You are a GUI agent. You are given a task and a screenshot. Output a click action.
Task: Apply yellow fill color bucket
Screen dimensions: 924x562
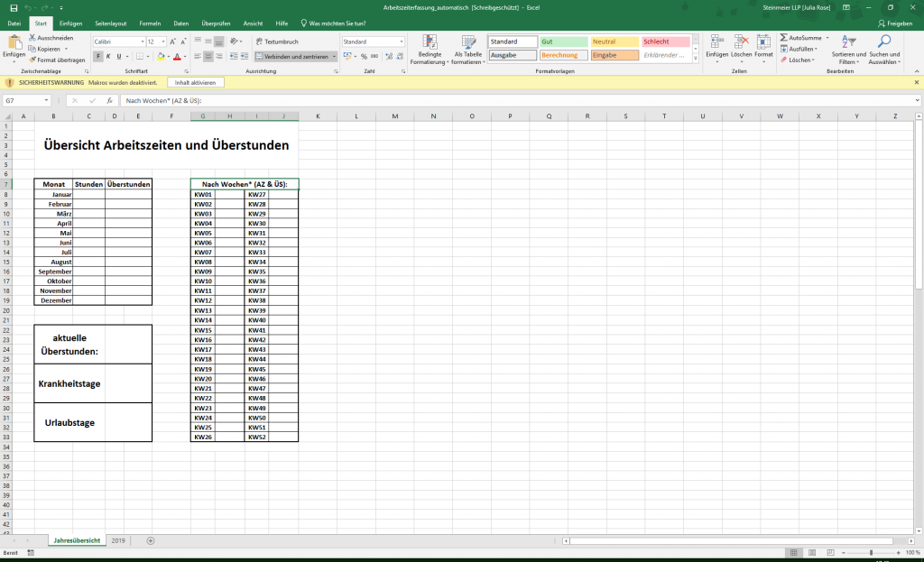pos(161,57)
